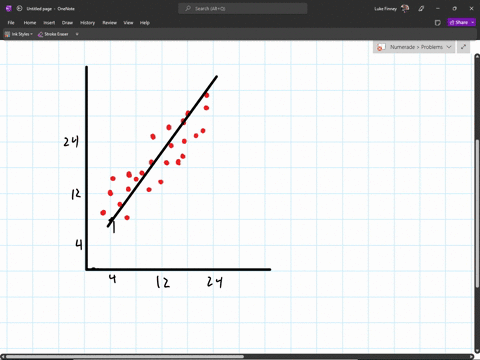This screenshot has height=360, width=480.
Task: Open the History tab
Action: [87, 23]
